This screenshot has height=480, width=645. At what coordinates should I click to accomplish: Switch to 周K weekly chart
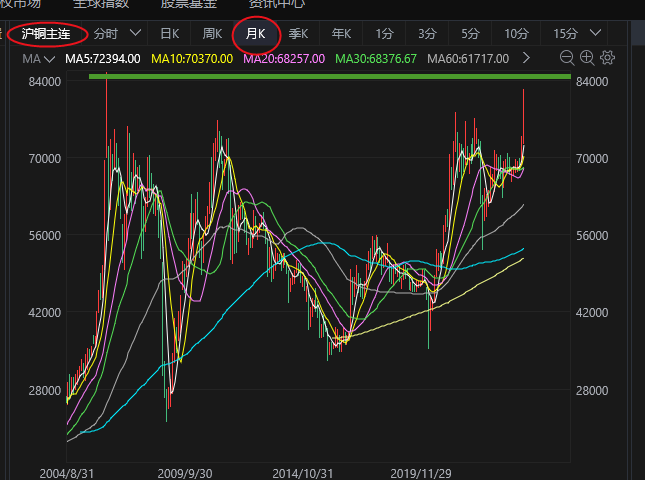212,34
